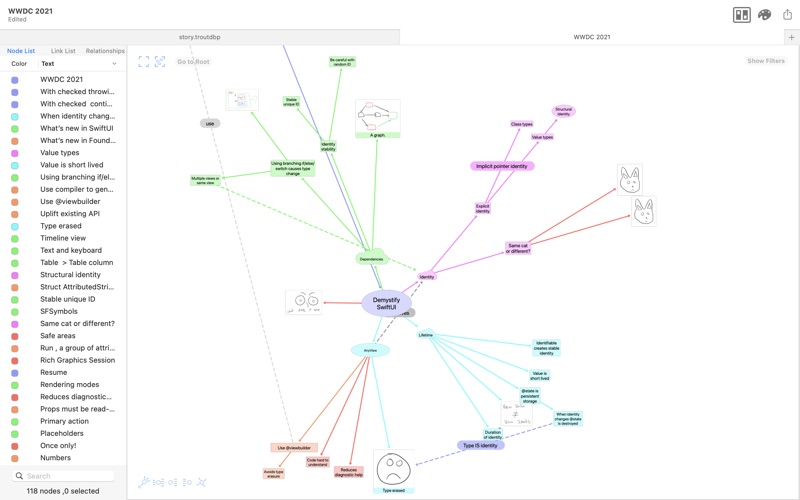This screenshot has height=500, width=800.
Task: Click the zoom-to-selection frame icon
Action: click(160, 62)
